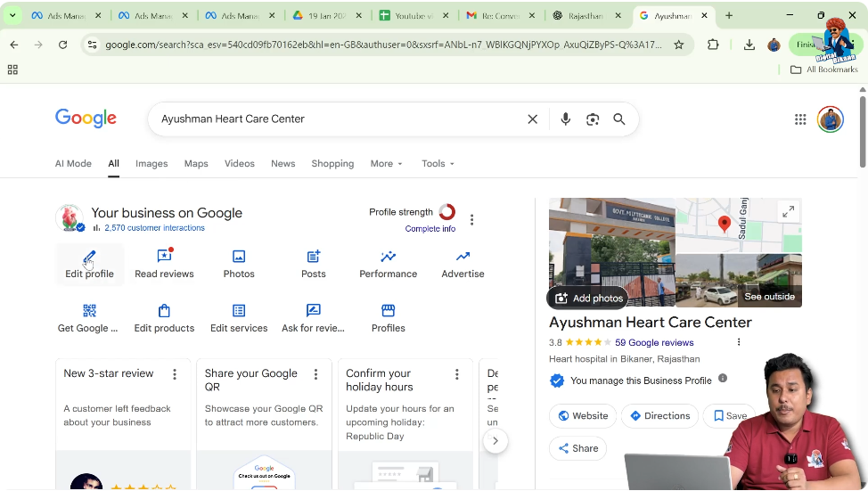This screenshot has width=868, height=491.
Task: Click Complete info link
Action: tap(430, 229)
